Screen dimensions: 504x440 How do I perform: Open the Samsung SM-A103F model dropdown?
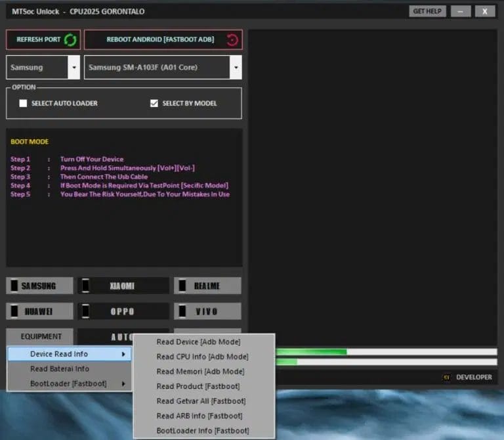[x=236, y=68]
